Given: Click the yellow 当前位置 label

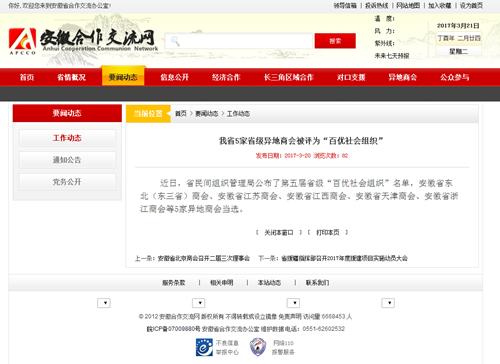Looking at the screenshot, I should [x=148, y=114].
